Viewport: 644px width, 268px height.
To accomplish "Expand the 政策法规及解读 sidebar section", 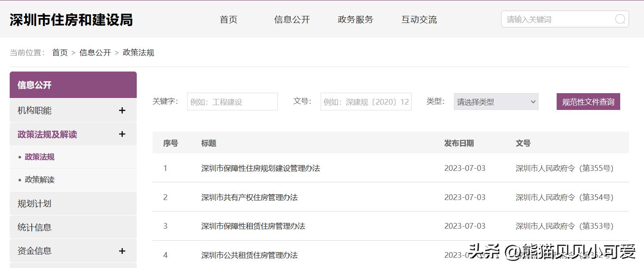I will pos(122,134).
